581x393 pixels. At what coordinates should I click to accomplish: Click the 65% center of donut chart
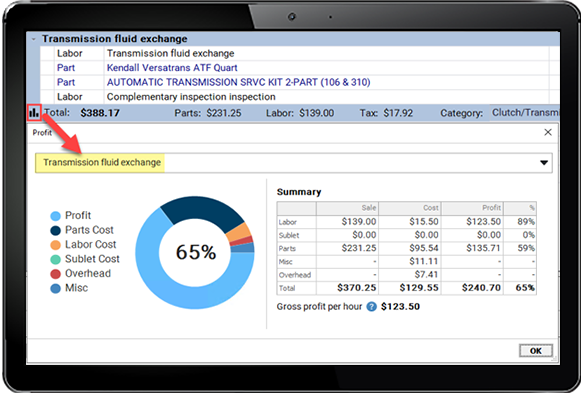click(196, 252)
